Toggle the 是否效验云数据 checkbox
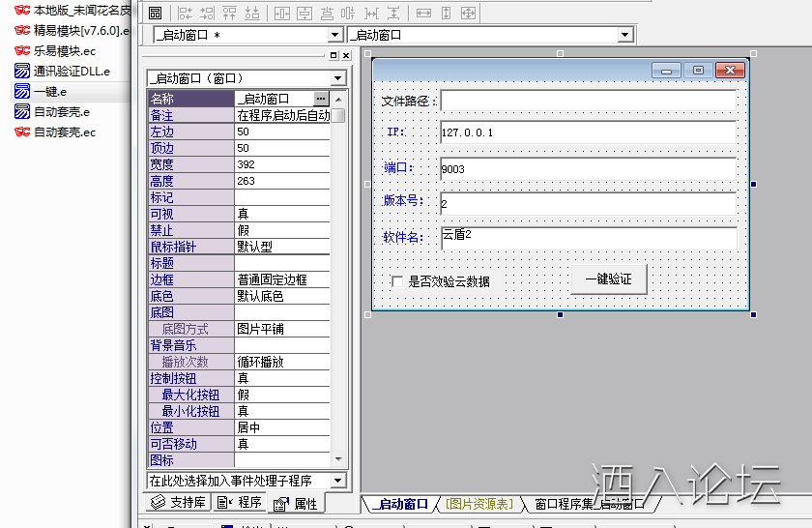812x528 pixels. 397,281
